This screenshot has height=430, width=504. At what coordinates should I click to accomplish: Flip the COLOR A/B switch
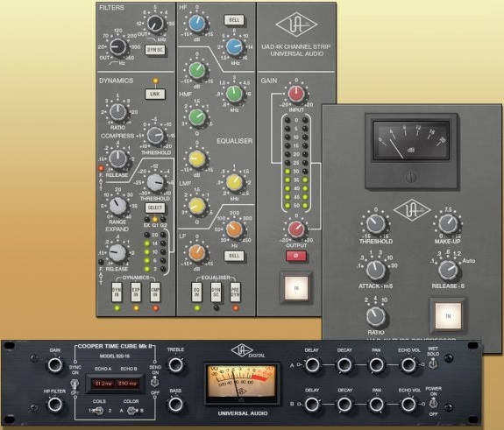(131, 411)
